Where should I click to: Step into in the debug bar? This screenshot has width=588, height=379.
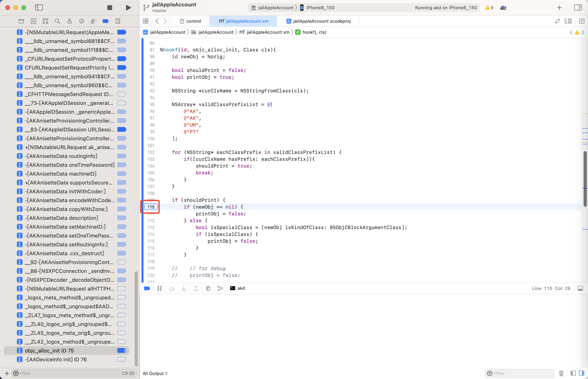184,288
